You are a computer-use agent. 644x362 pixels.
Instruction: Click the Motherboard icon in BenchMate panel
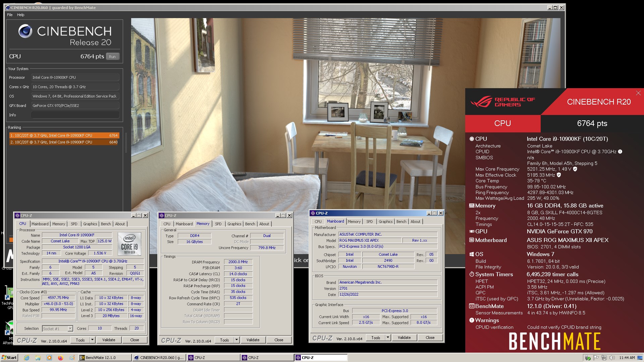[472, 240]
